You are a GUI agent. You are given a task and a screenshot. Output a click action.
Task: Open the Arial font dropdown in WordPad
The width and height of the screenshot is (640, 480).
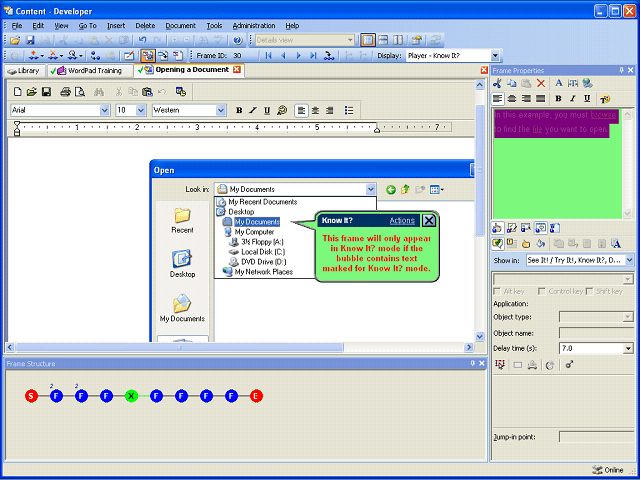[x=104, y=110]
